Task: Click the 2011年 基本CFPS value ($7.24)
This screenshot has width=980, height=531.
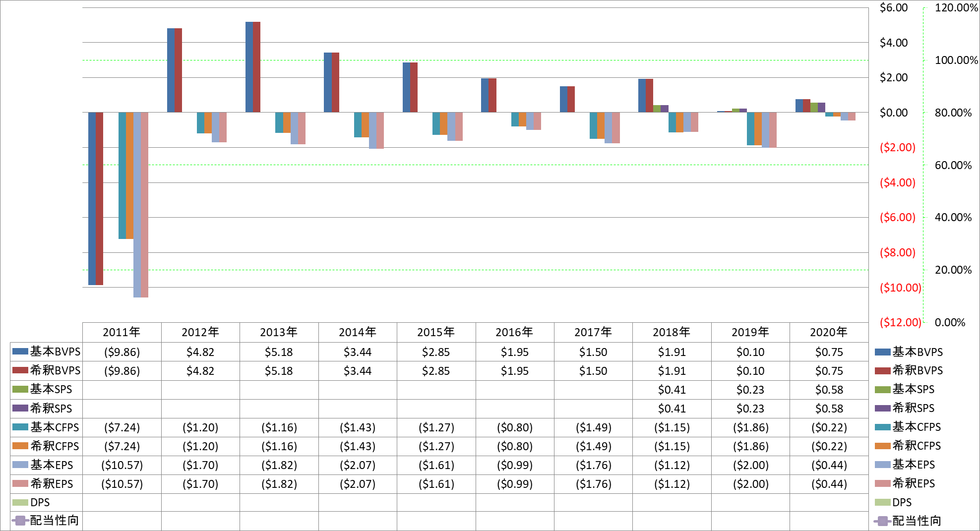Action: pyautogui.click(x=122, y=427)
